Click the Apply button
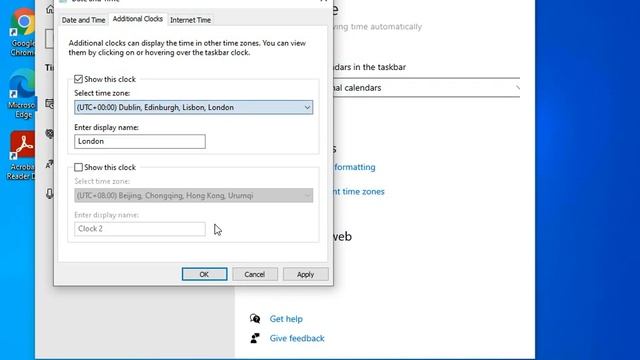This screenshot has width=640, height=360. pyautogui.click(x=305, y=274)
